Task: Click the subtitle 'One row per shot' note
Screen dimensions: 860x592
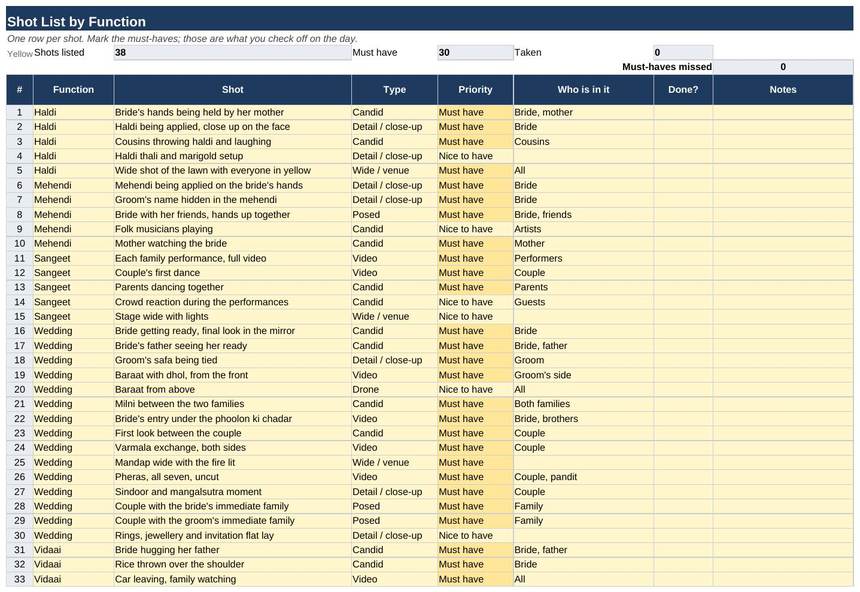Action: coord(182,38)
